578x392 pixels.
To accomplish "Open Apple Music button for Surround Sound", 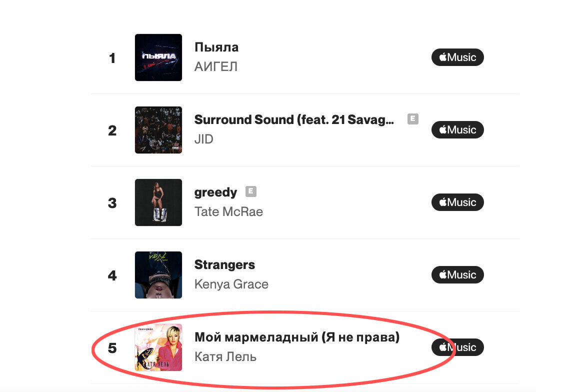I will (x=457, y=130).
